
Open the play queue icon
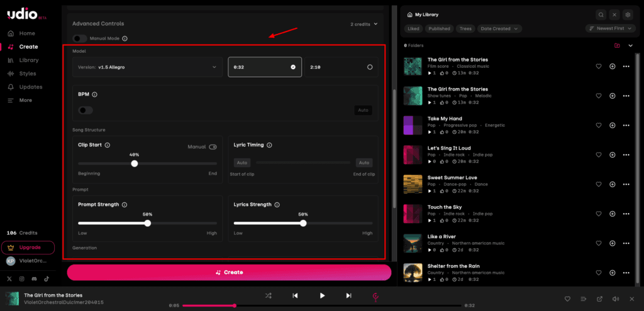coord(583,299)
